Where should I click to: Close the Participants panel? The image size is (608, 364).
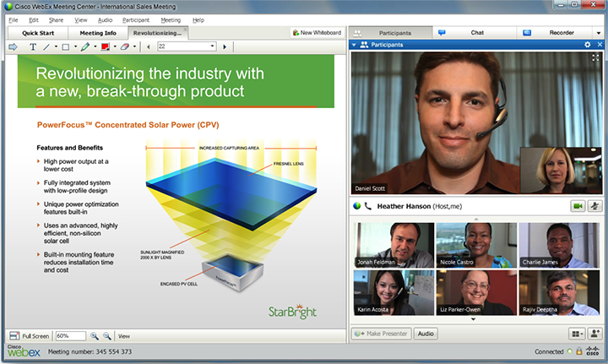600,45
